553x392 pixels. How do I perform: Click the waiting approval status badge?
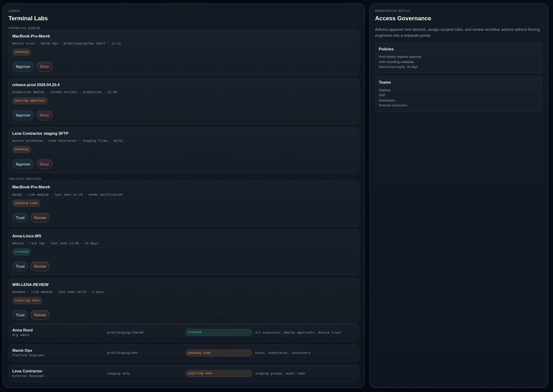click(x=30, y=101)
